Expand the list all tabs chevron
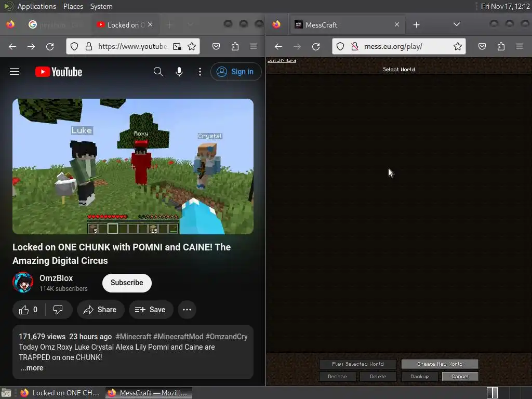This screenshot has height=399, width=532. point(457,24)
